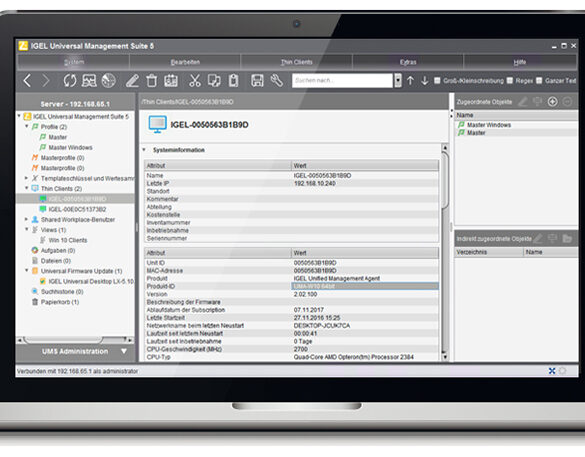Expand the Templateschlüssel und Wertesammlungen node

pyautogui.click(x=26, y=178)
